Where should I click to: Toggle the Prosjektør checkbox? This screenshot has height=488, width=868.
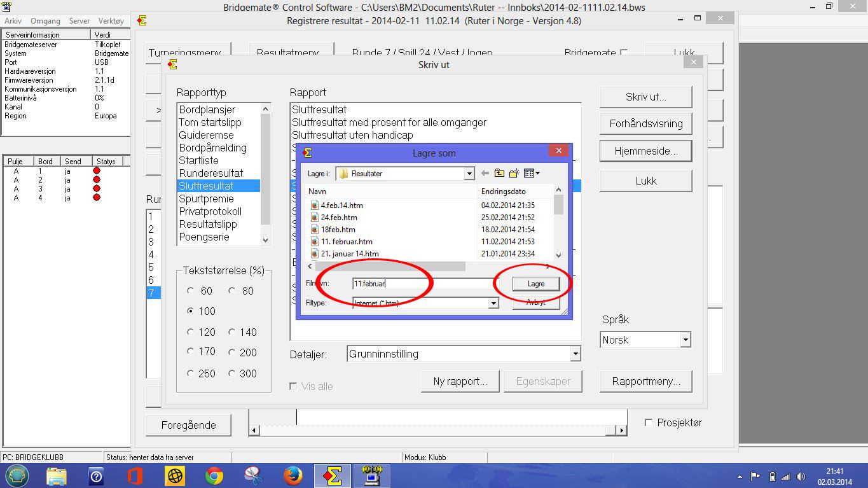point(649,422)
